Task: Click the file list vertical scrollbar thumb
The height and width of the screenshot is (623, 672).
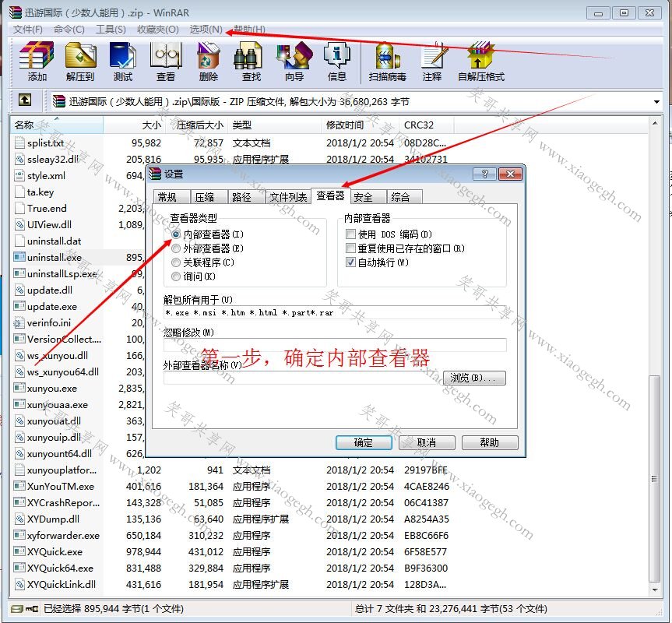Action: tap(654, 478)
